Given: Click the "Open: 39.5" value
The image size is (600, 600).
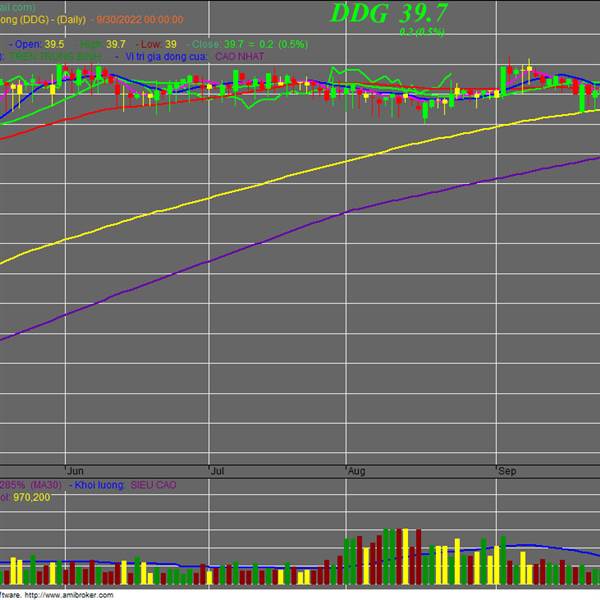Looking at the screenshot, I should click(x=39, y=44).
